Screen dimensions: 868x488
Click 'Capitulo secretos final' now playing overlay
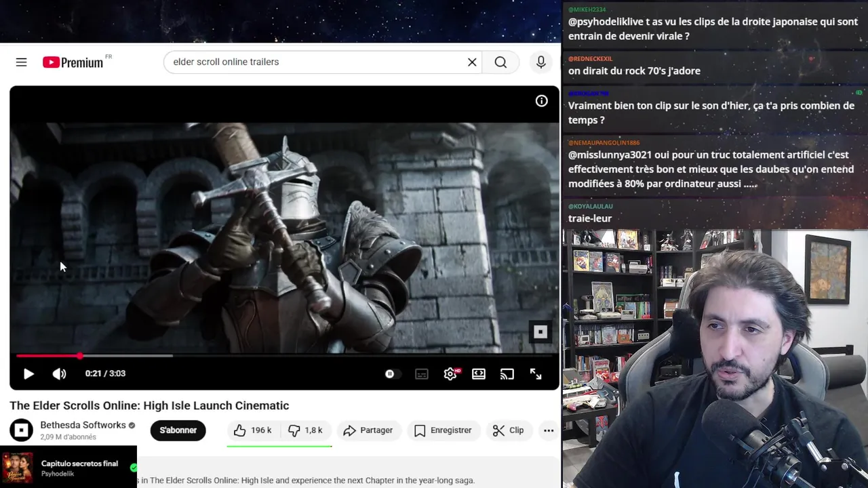pos(79,464)
